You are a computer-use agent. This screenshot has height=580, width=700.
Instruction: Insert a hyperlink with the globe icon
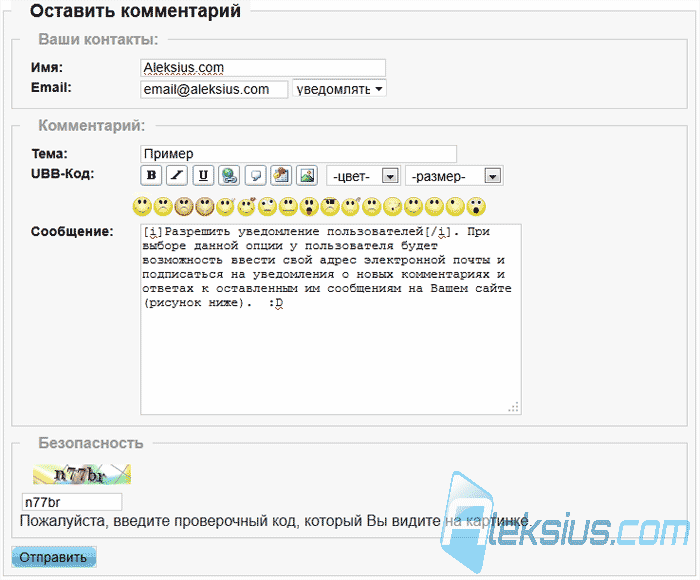click(x=229, y=175)
